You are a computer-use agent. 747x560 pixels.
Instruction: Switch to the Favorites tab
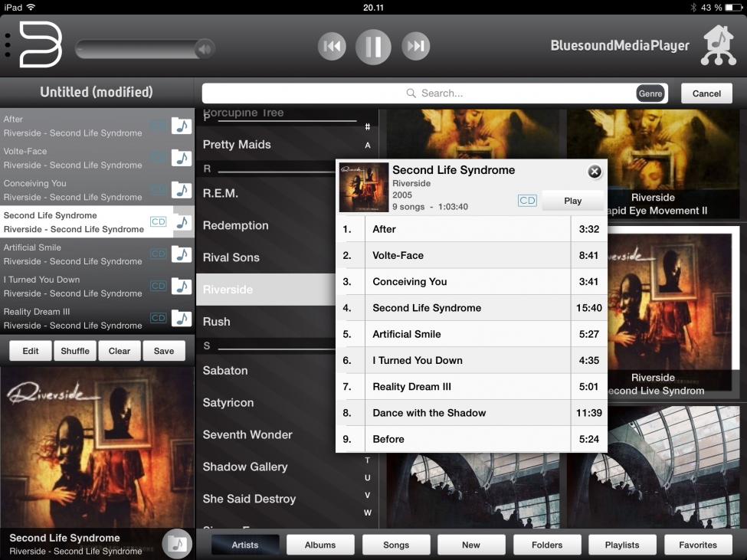(698, 545)
